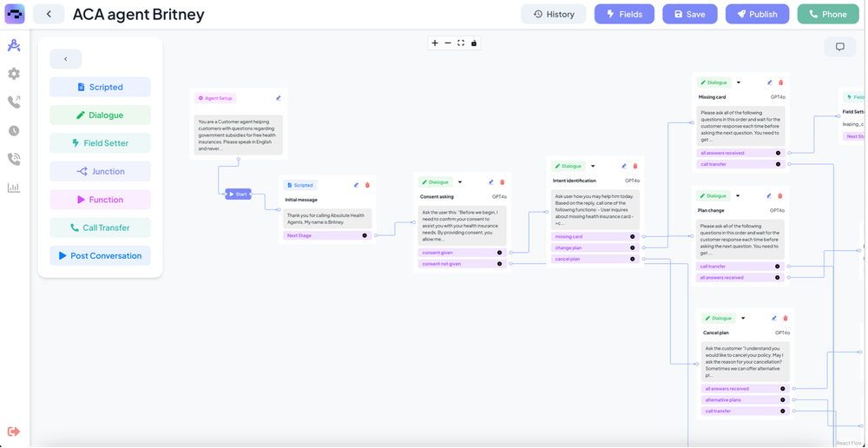
Task: Click the green Phone button
Action: click(828, 14)
